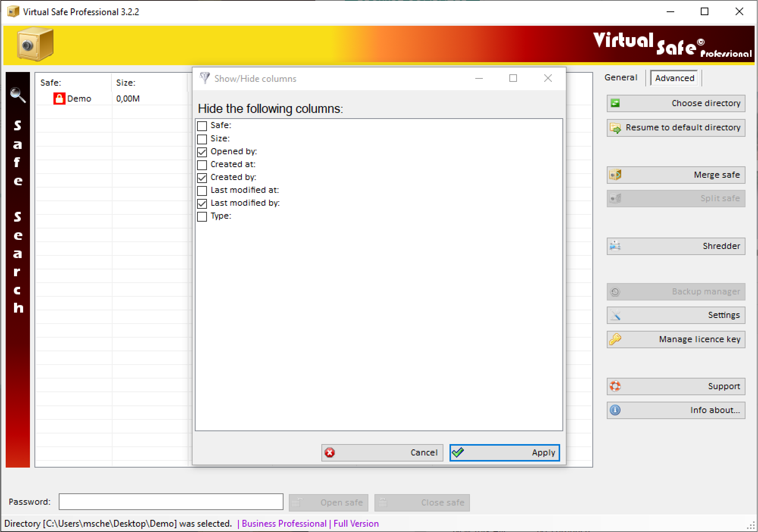This screenshot has width=758, height=532.
Task: Click the Apply button text
Action: point(543,452)
